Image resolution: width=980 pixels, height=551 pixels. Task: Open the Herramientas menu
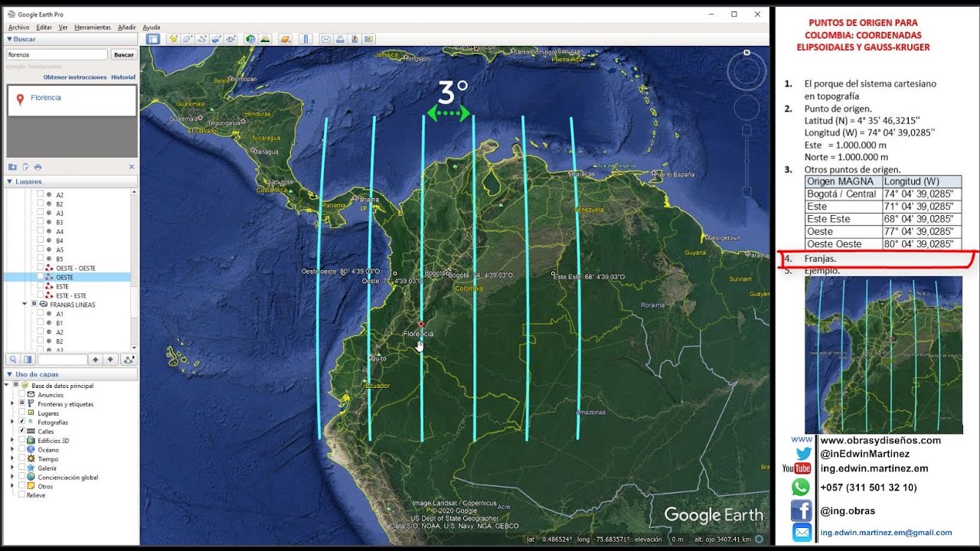[x=93, y=28]
